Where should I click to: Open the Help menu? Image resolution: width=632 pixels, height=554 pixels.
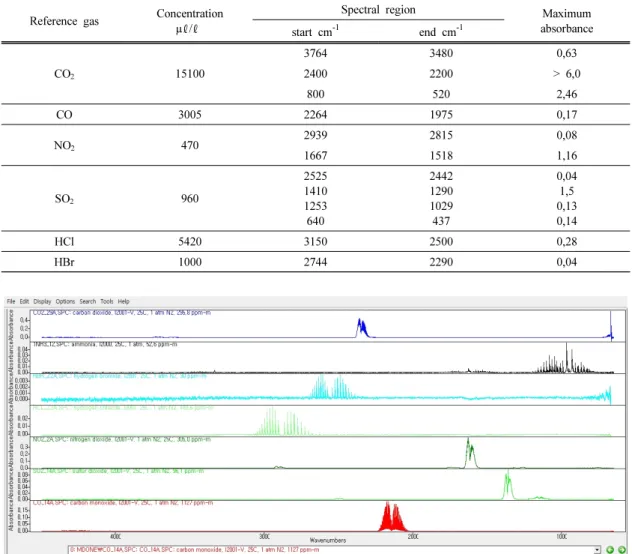point(123,301)
